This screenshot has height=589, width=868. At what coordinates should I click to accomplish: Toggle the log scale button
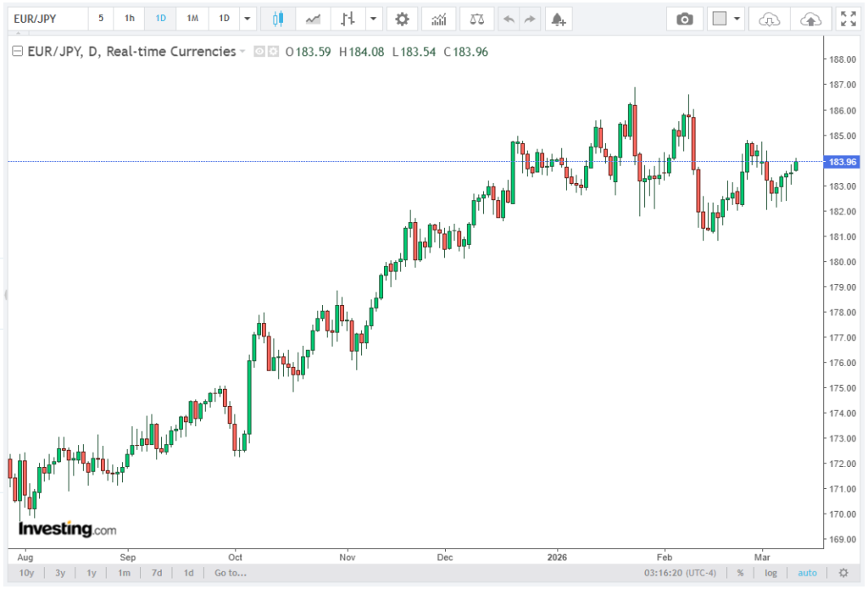(771, 573)
